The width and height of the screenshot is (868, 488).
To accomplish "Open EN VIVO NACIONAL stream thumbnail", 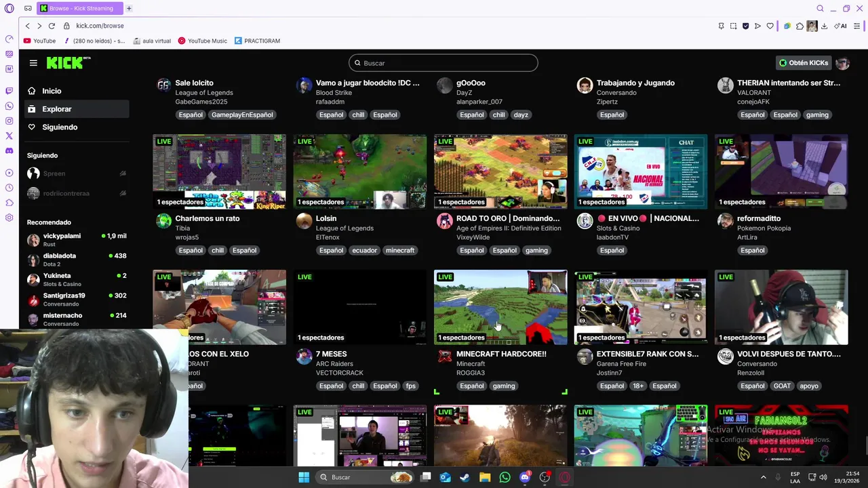I will point(641,171).
